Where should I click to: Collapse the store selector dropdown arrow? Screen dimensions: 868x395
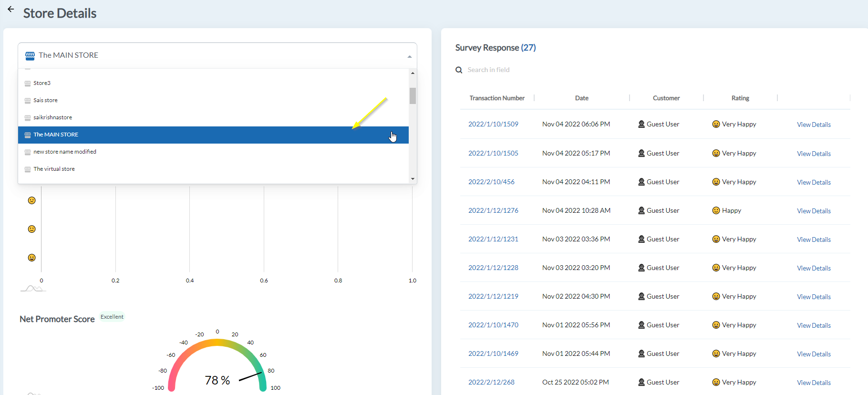409,56
